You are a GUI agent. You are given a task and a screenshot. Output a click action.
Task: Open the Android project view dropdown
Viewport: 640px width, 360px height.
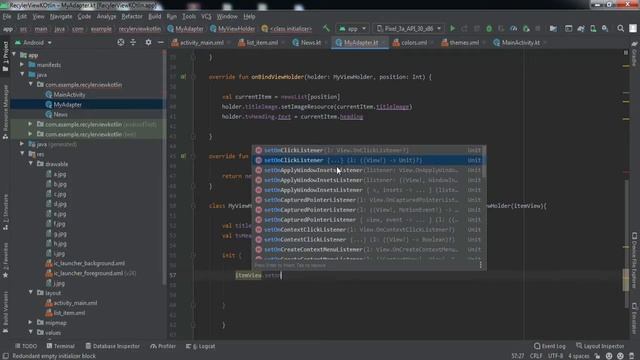click(33, 42)
